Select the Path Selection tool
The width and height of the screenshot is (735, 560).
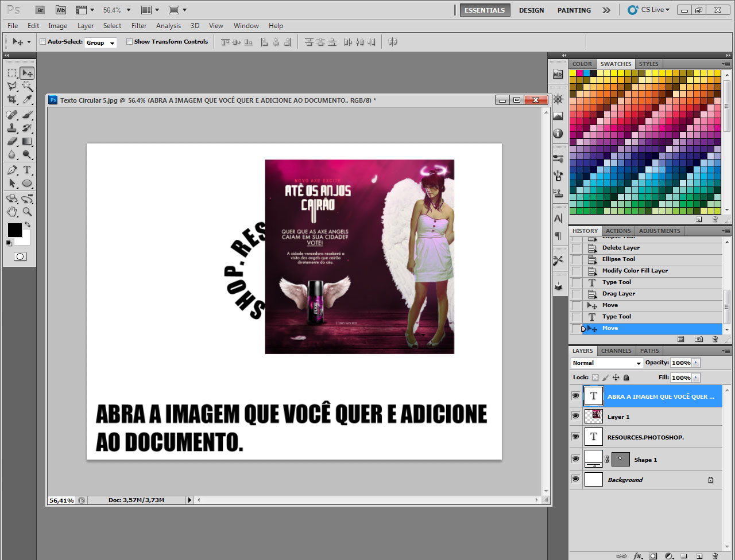tap(12, 183)
